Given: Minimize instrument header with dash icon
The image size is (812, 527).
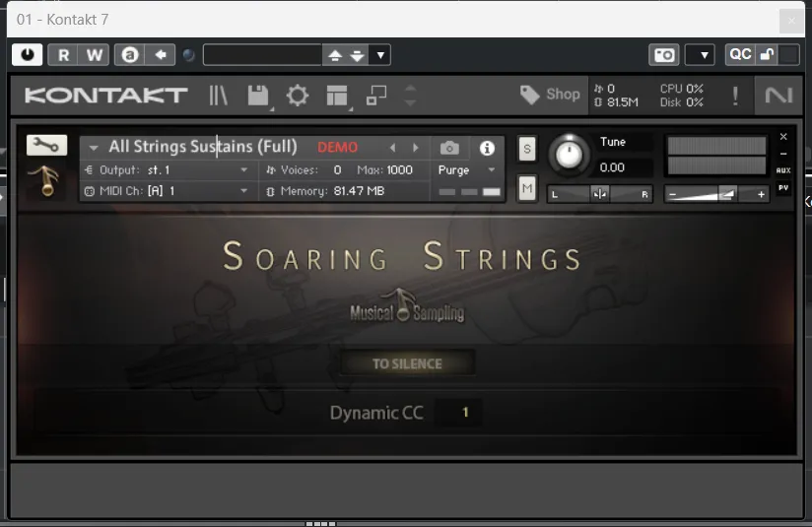Looking at the screenshot, I should (x=783, y=154).
